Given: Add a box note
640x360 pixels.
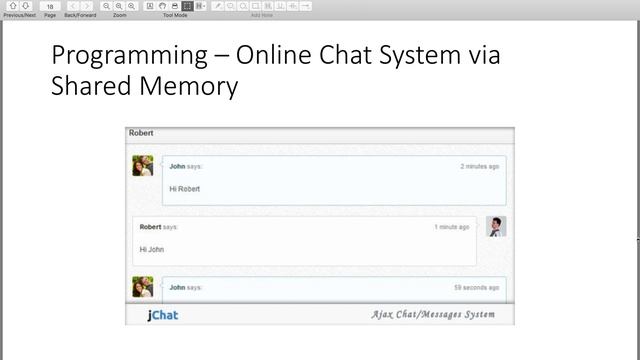Looking at the screenshot, I should pyautogui.click(x=256, y=6).
